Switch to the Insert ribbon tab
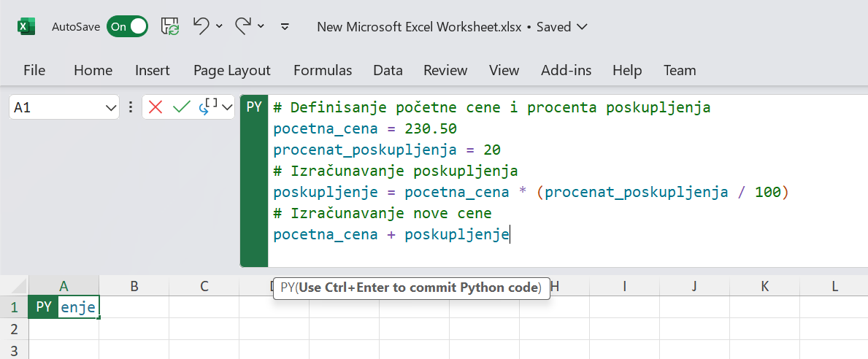 tap(153, 70)
